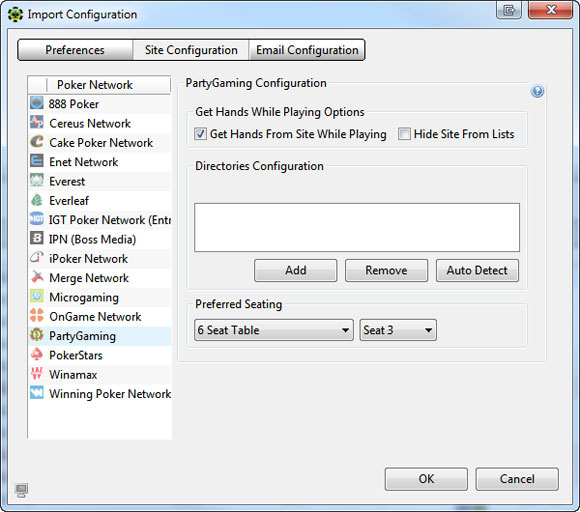Click the Enet Network icon
The image size is (580, 512).
[37, 161]
